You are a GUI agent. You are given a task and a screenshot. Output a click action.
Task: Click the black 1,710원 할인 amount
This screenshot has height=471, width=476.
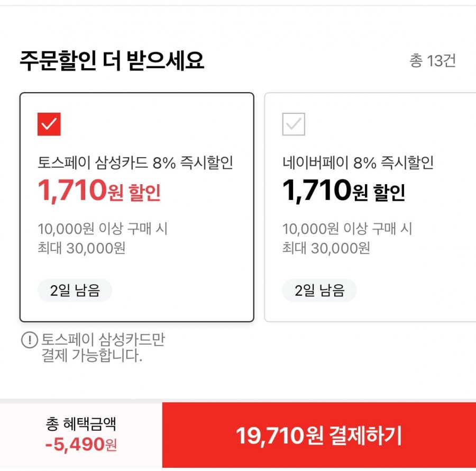344,191
